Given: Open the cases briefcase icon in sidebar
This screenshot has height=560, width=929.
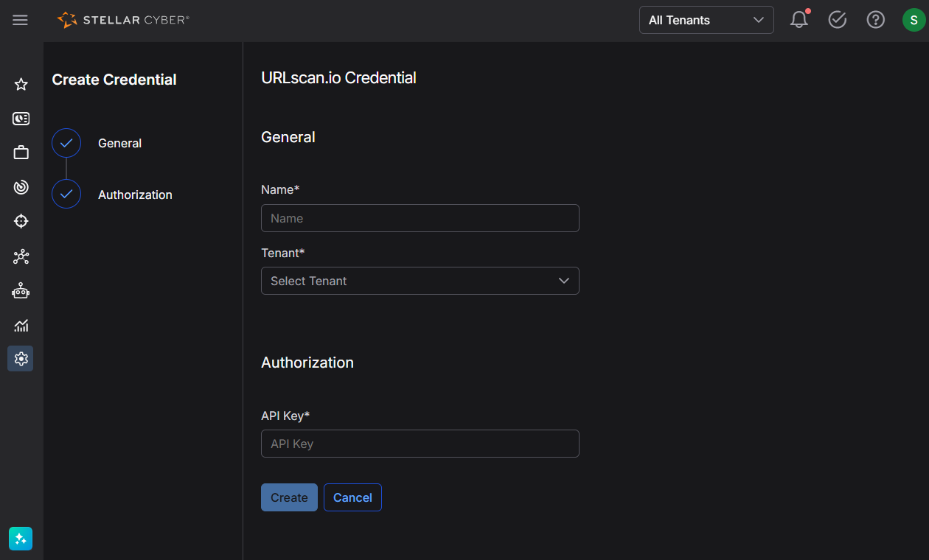Looking at the screenshot, I should tap(21, 153).
